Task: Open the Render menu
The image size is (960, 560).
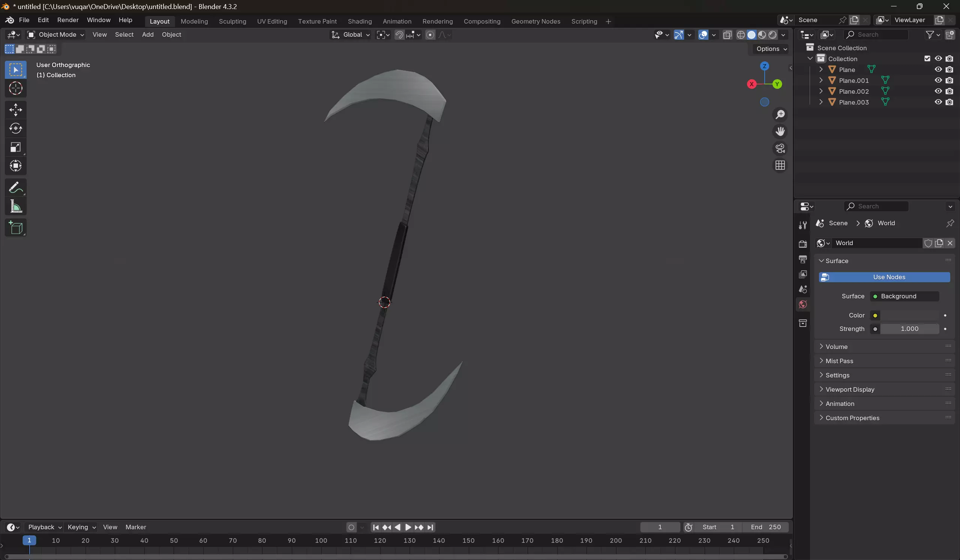Action: 68,20
